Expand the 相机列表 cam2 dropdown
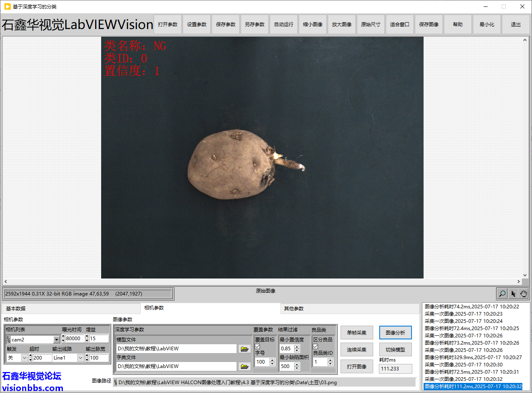 tap(56, 340)
